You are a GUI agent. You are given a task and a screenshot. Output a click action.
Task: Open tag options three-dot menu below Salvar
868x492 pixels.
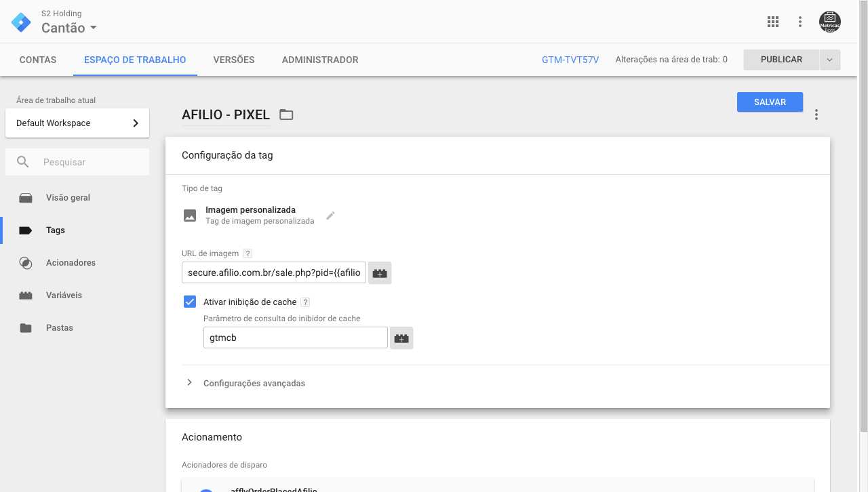816,115
